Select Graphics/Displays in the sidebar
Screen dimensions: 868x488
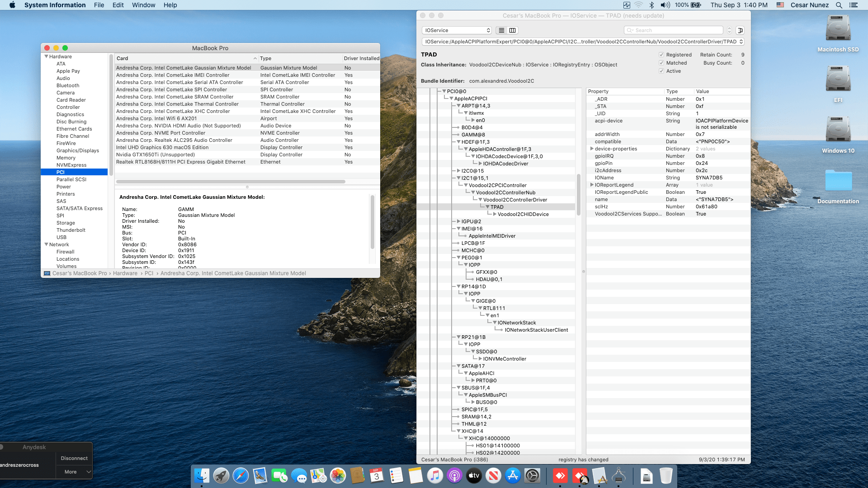click(77, 150)
